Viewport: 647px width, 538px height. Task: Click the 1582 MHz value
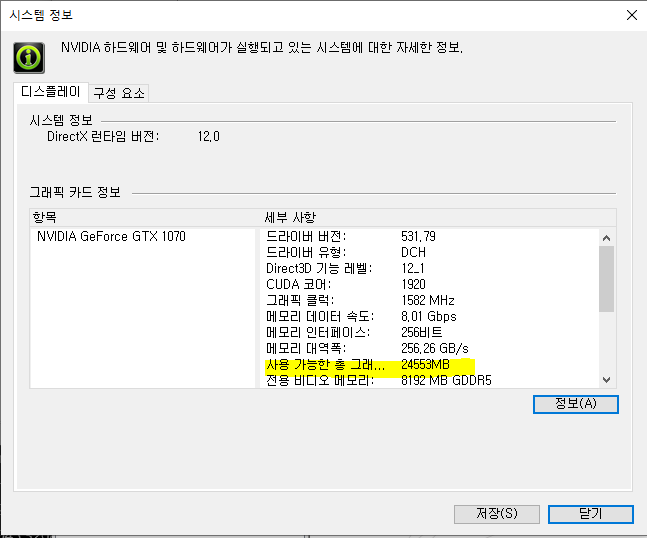tap(427, 300)
